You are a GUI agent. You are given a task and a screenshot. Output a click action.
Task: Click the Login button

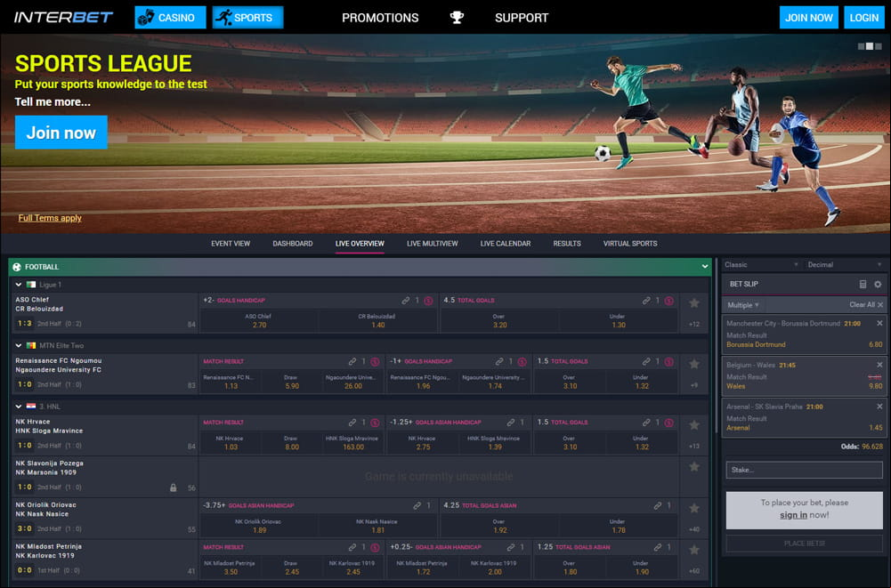[863, 18]
